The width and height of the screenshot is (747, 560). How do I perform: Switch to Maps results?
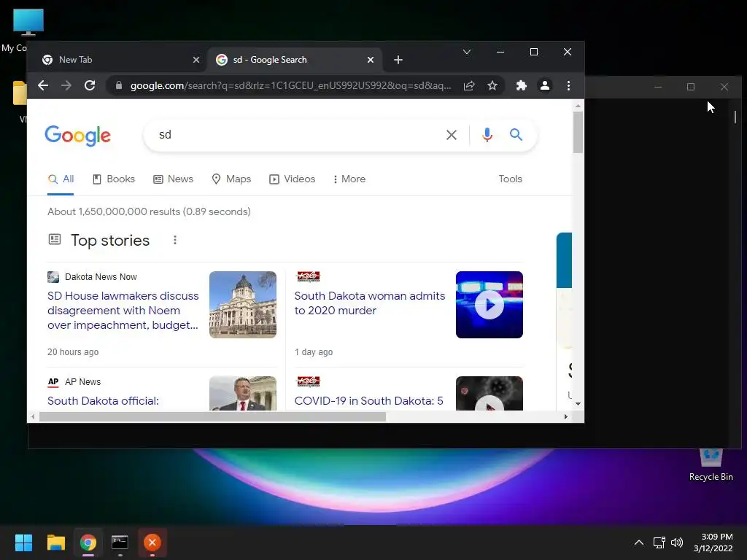click(x=231, y=179)
